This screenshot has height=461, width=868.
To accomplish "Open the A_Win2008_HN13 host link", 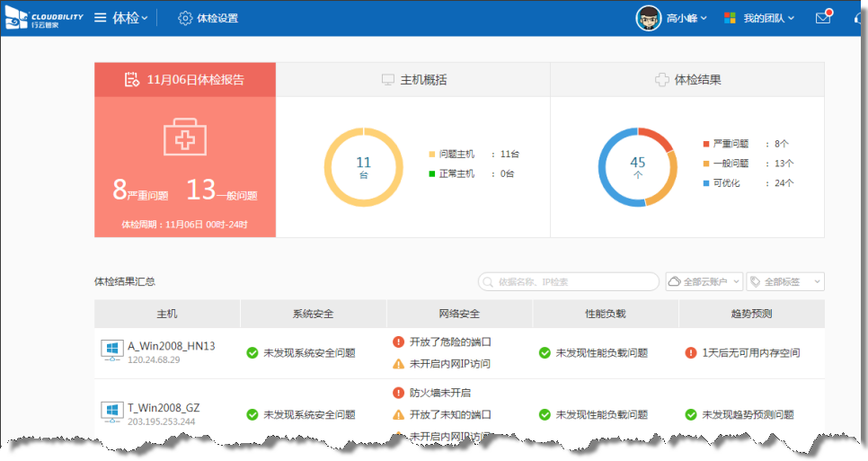I will pyautogui.click(x=171, y=346).
